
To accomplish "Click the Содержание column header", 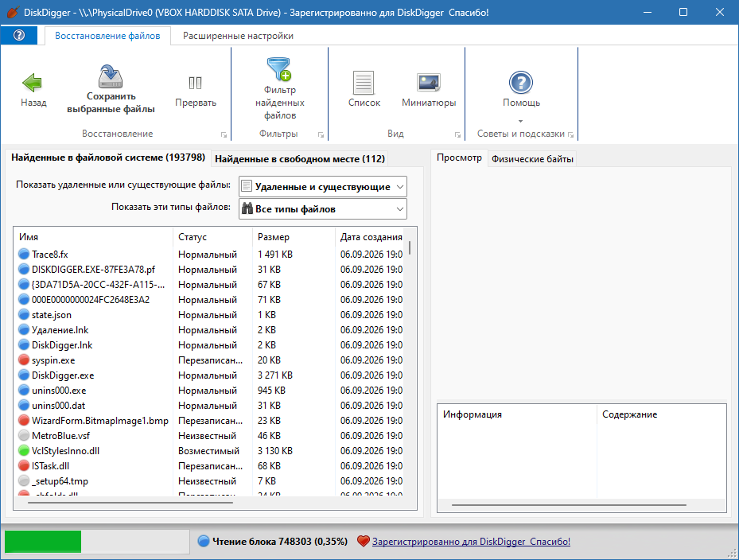I will pyautogui.click(x=662, y=414).
